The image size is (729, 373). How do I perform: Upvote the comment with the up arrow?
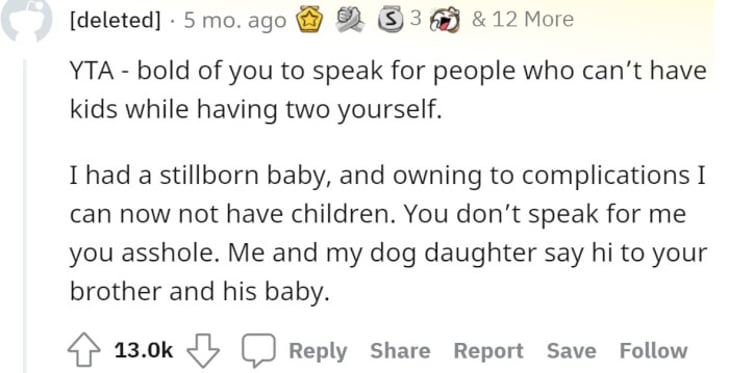coord(84,350)
